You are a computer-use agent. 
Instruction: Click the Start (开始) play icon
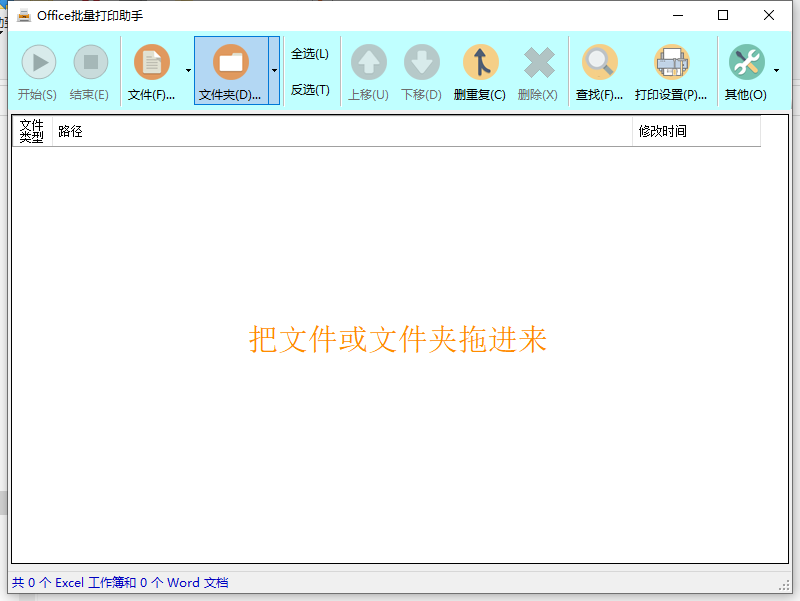[38, 62]
